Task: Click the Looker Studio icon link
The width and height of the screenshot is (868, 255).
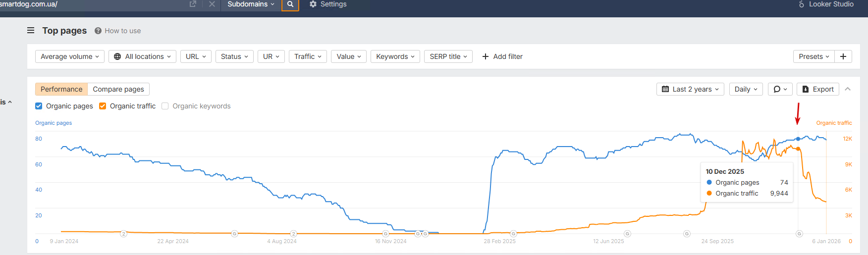Action: [x=801, y=4]
